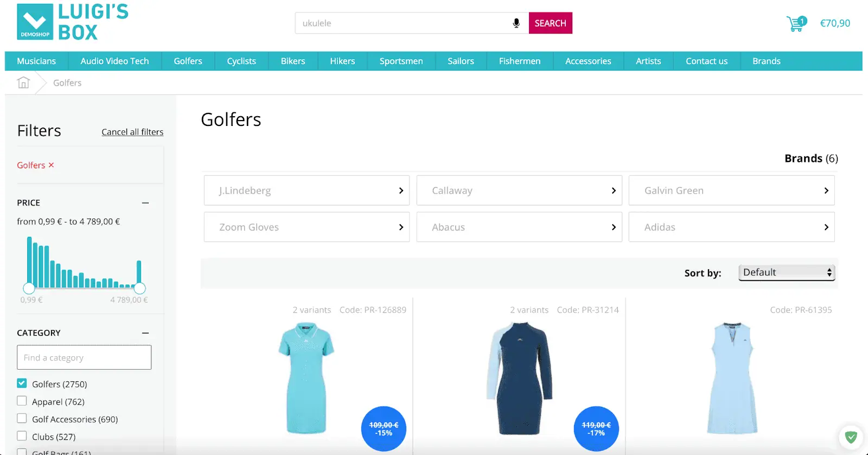Focus the Find a category field
This screenshot has width=868, height=455.
[x=84, y=357]
